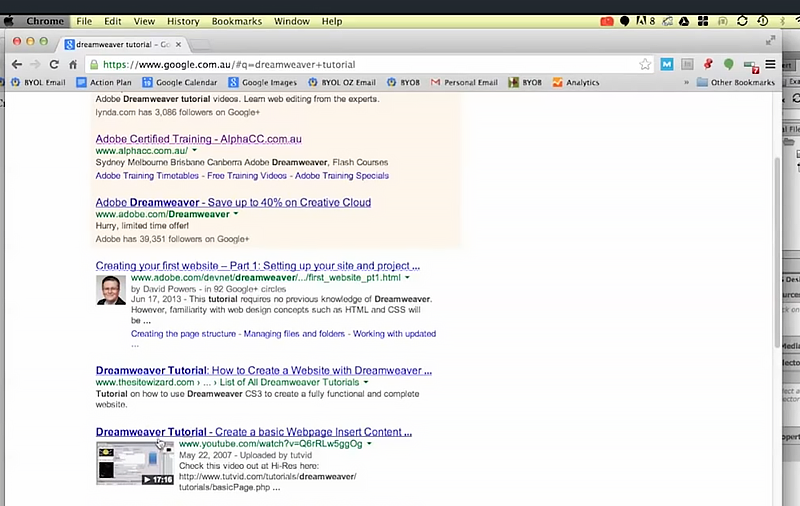This screenshot has width=800, height=506.
Task: Open the Time Machine menu bar icon
Action: point(763,21)
